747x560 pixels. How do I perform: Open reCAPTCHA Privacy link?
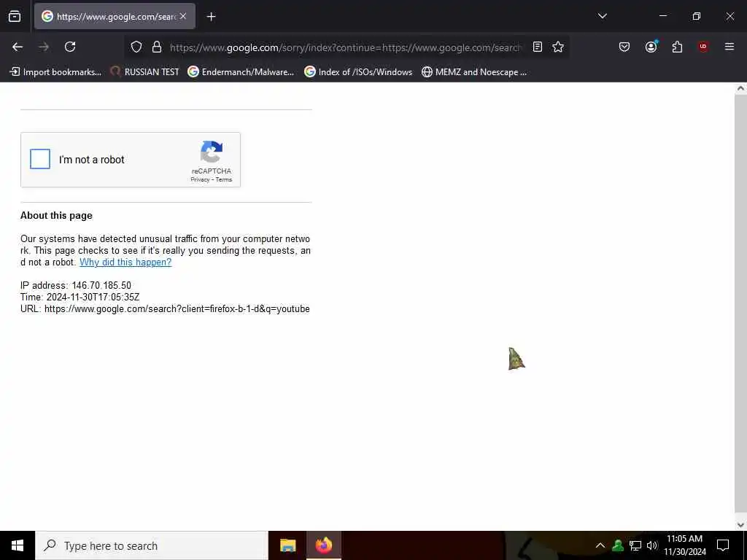point(200,179)
